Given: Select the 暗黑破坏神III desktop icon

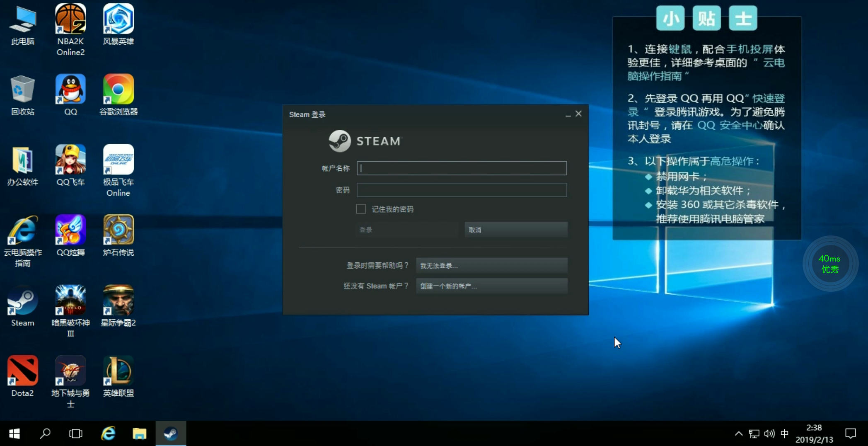Looking at the screenshot, I should (70, 311).
